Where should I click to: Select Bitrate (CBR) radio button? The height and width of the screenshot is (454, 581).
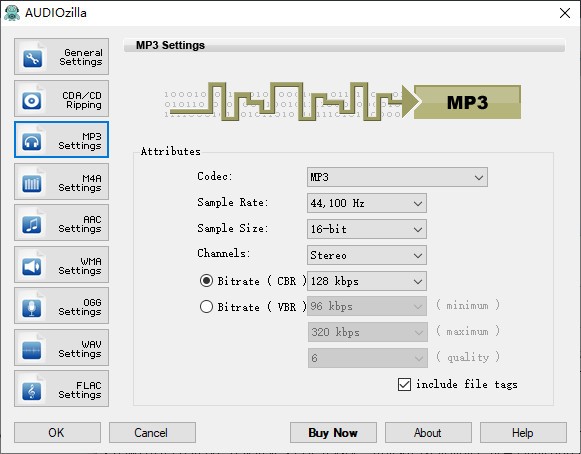click(x=206, y=281)
